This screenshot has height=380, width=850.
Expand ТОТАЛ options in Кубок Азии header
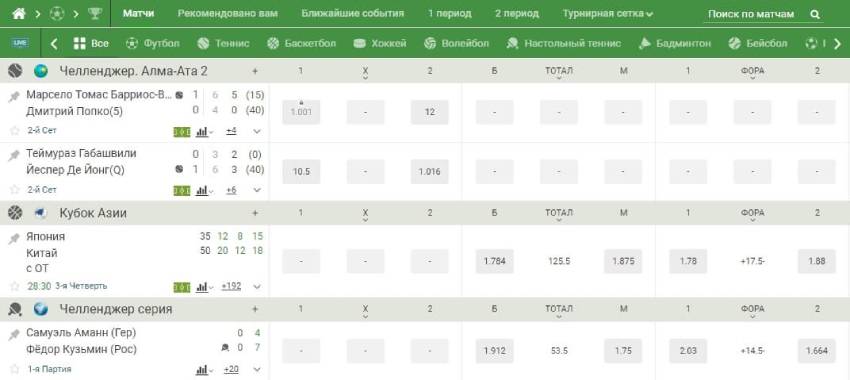point(559,216)
